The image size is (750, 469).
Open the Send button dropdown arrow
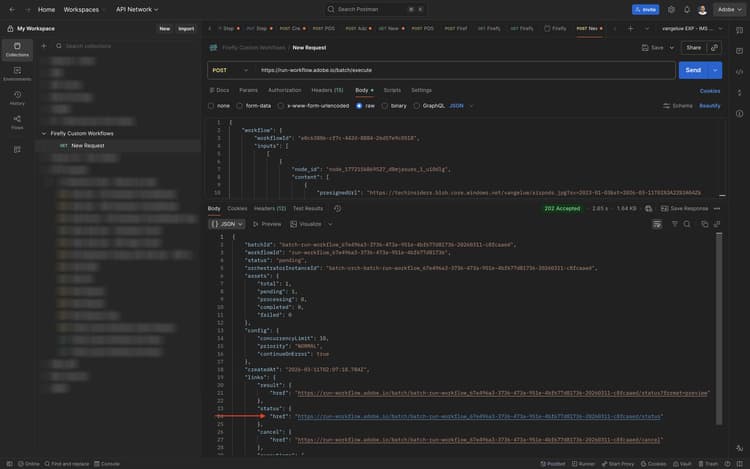[715, 70]
